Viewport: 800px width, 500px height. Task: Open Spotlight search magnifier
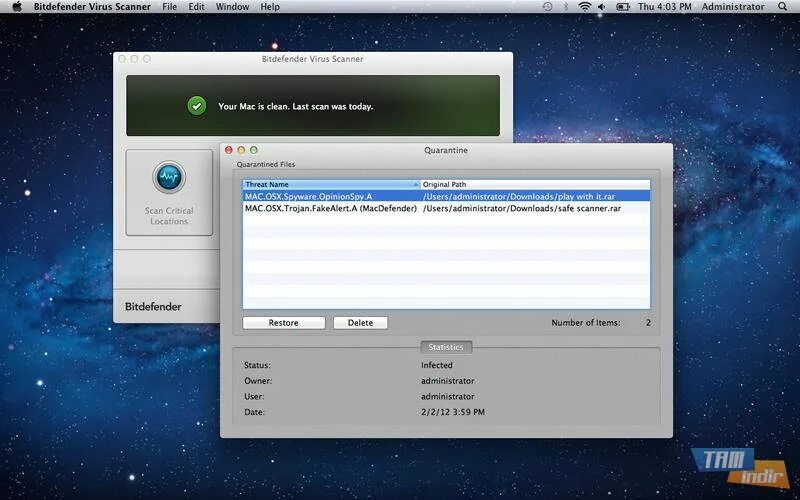(783, 7)
